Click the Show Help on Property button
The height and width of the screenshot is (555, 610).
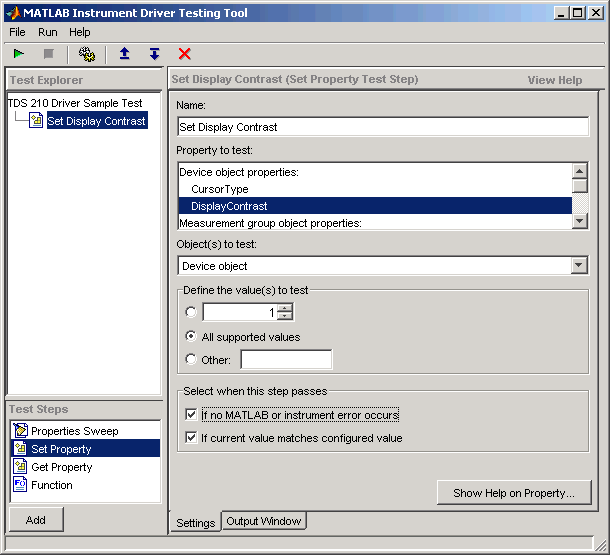[514, 493]
